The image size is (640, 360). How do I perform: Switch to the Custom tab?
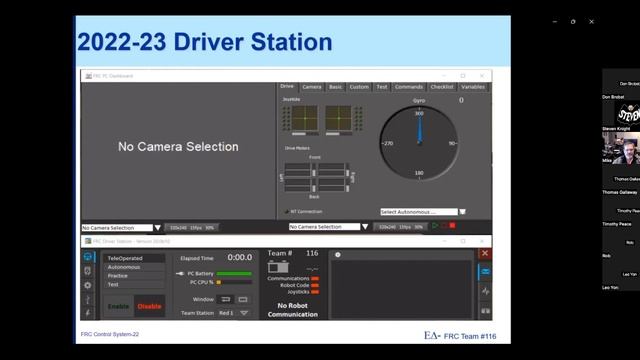point(359,87)
